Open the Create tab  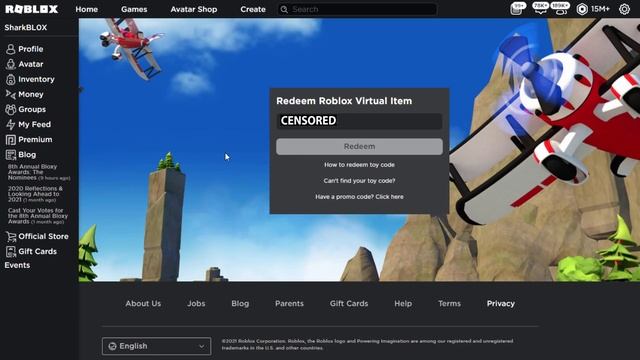coord(253,9)
